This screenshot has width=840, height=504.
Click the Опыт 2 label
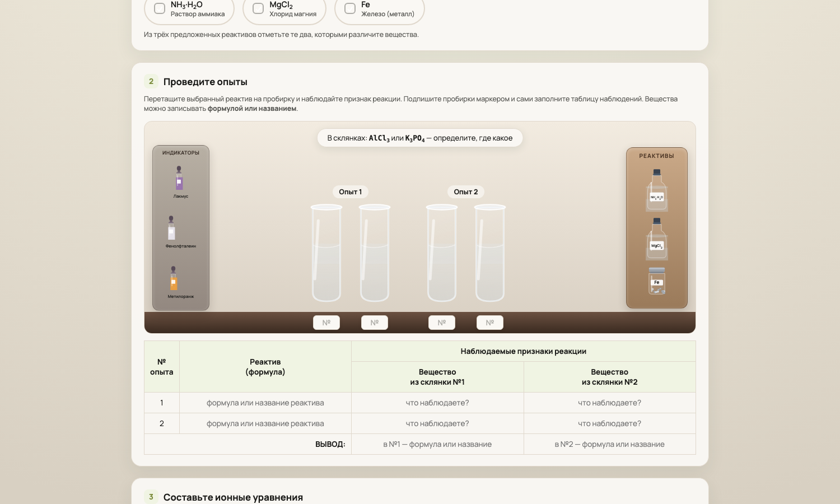click(466, 192)
